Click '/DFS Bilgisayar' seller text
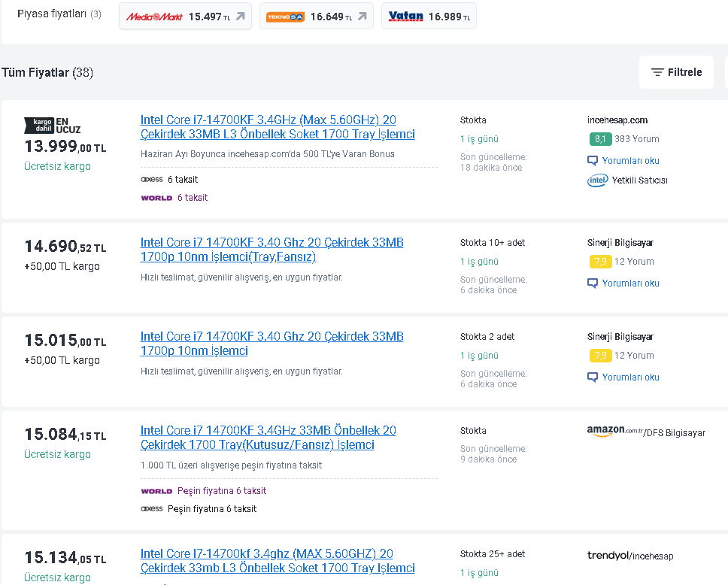Screen dimensions: 728x585 [x=674, y=432]
